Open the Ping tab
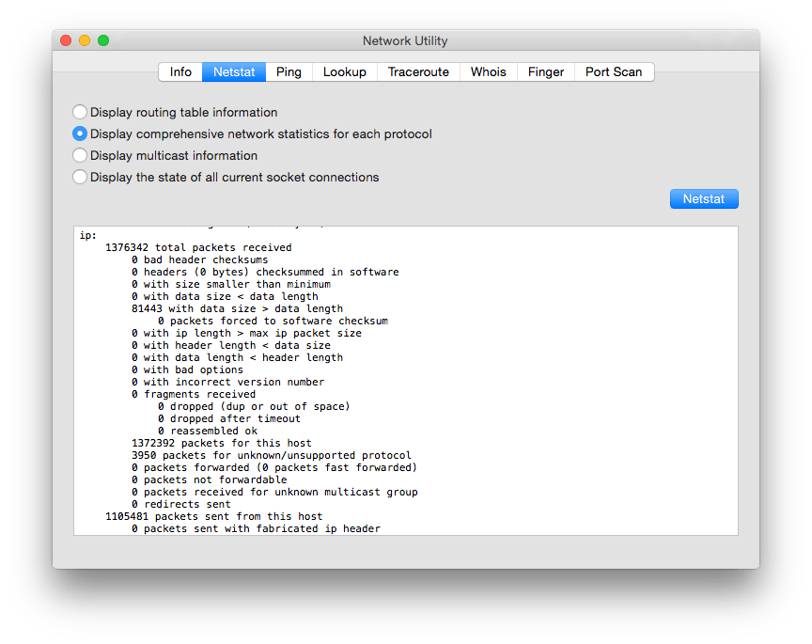 pyautogui.click(x=289, y=71)
